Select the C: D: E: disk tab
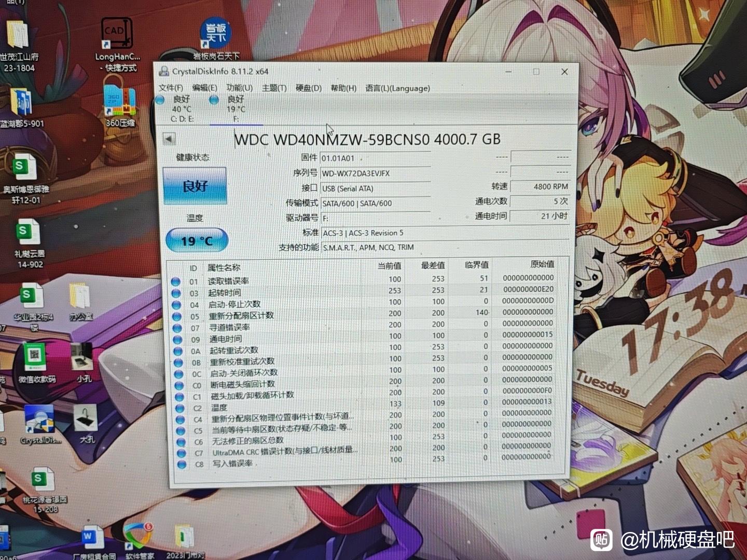747x560 pixels. (182, 109)
